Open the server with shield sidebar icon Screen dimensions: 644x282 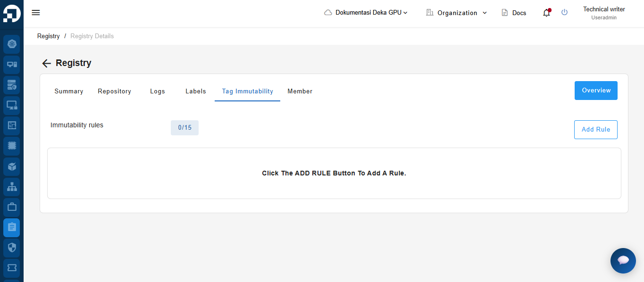pos(12,85)
